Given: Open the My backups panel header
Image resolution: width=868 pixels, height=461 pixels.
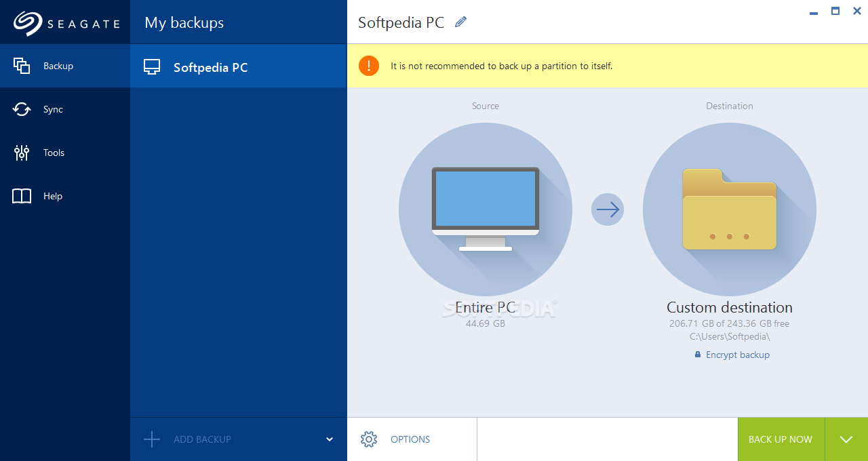Looking at the screenshot, I should (x=183, y=22).
